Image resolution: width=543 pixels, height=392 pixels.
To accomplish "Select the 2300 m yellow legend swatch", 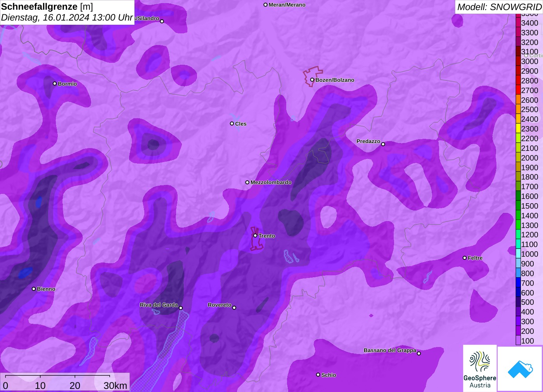I will tap(518, 129).
